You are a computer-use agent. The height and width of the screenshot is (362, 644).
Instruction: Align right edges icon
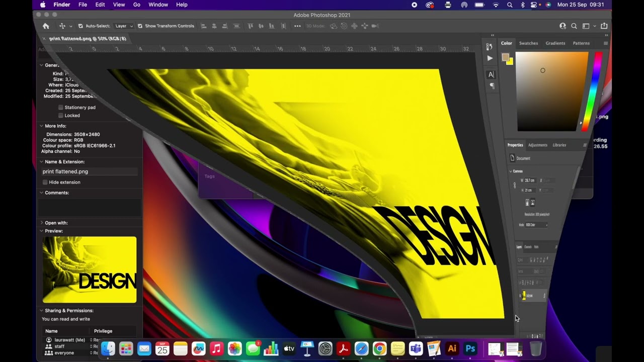point(224,26)
